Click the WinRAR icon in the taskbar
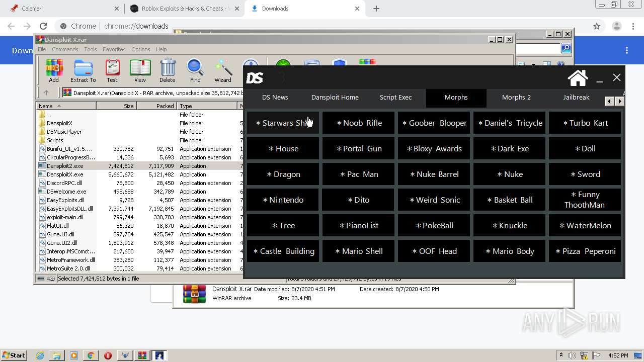Image resolution: width=644 pixels, height=362 pixels. (x=142, y=355)
